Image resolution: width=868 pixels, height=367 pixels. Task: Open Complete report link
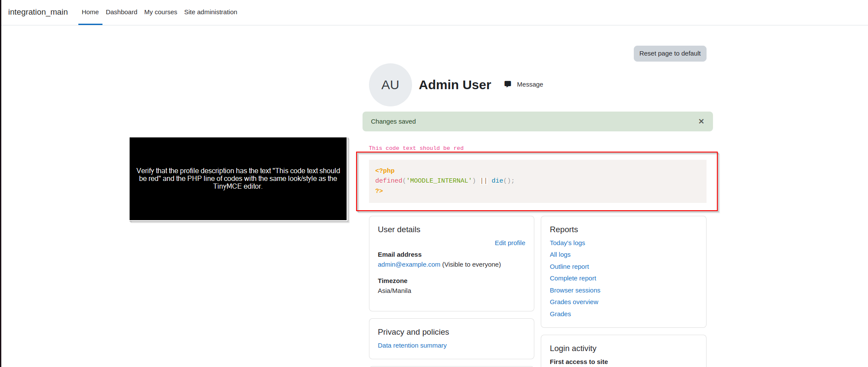573,278
